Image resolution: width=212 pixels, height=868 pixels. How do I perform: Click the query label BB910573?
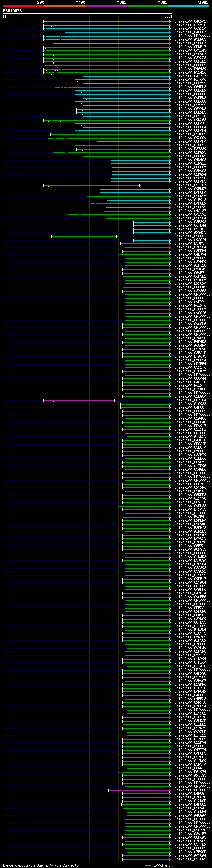coord(13,11)
